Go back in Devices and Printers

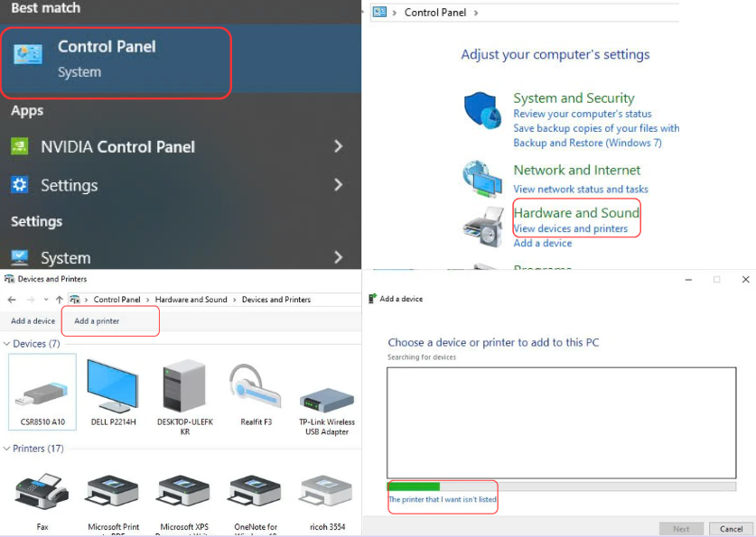click(12, 300)
